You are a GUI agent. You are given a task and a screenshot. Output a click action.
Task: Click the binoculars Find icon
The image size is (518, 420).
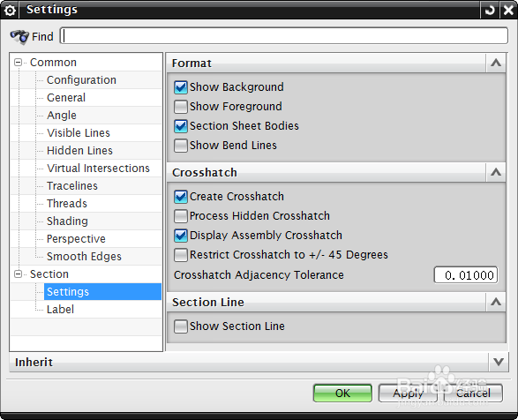pos(19,36)
